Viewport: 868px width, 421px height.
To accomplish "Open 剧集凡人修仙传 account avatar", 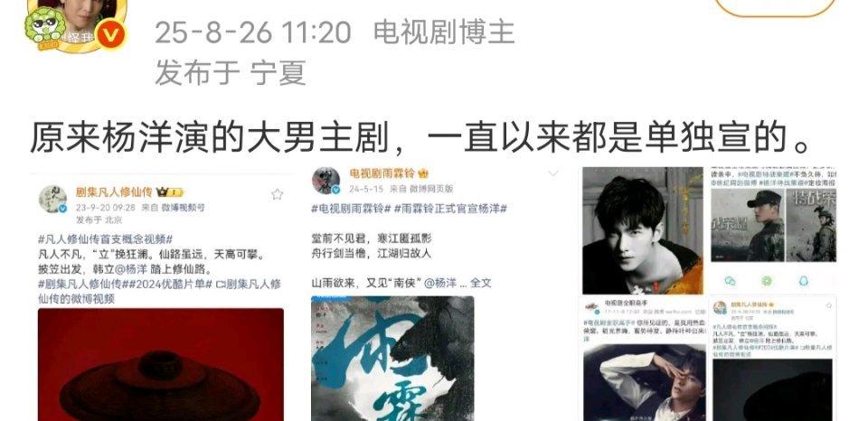I will [52, 199].
